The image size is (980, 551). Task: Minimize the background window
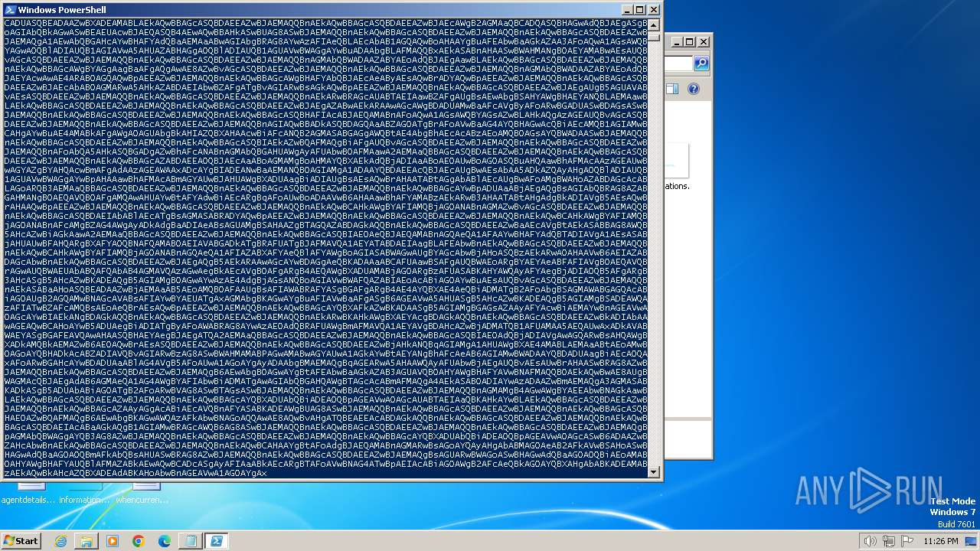676,42
